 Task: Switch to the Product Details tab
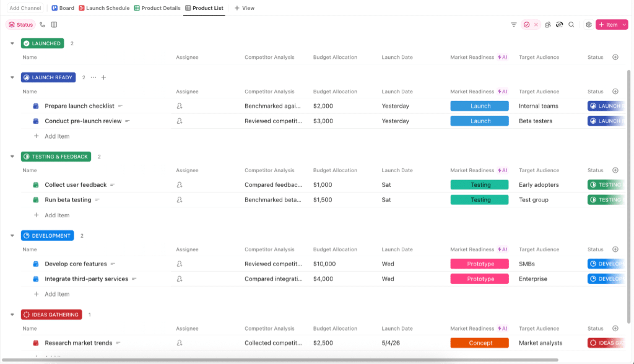pos(157,8)
